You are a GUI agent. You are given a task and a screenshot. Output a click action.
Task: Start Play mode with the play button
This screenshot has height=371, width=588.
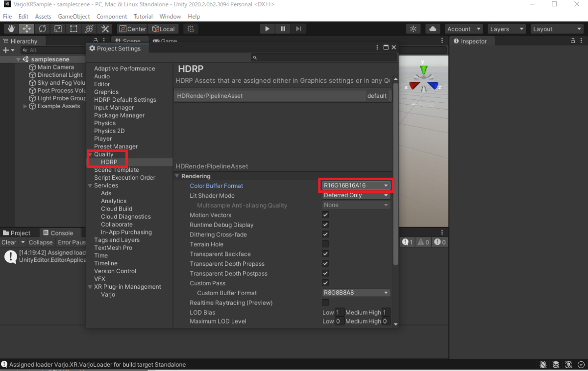coord(267,29)
